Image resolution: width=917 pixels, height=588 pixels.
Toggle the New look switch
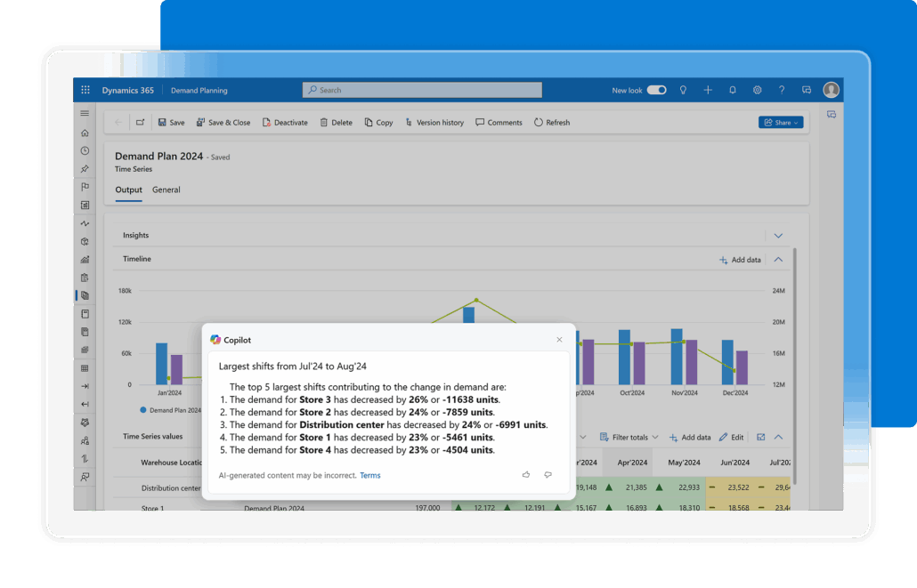click(x=657, y=90)
